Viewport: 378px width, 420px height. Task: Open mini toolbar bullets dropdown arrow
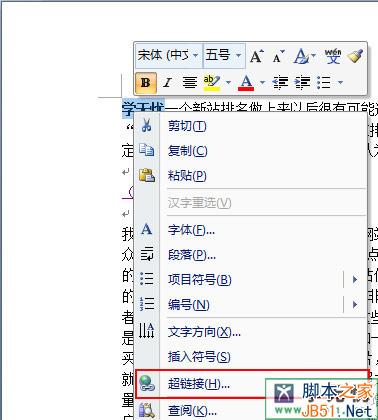tap(340, 82)
